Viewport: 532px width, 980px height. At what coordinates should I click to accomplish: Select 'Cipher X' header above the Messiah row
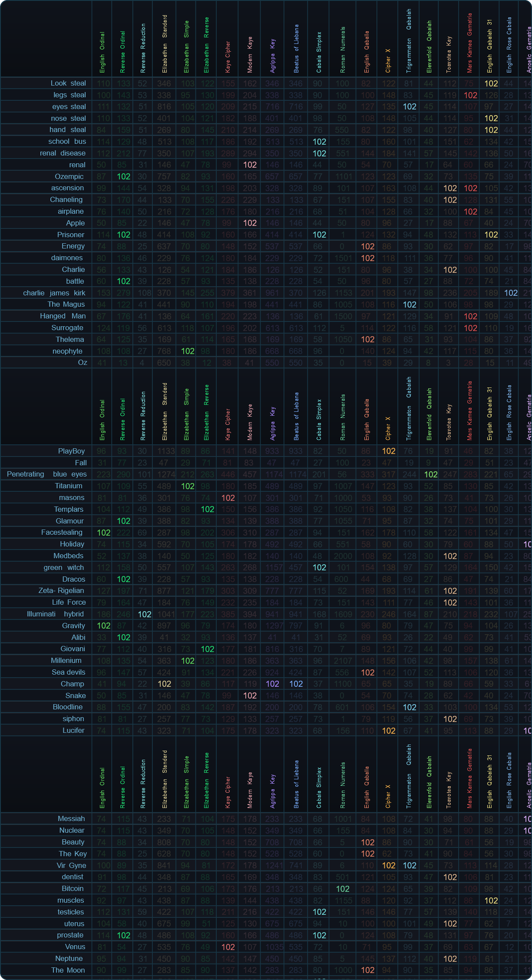tap(388, 796)
